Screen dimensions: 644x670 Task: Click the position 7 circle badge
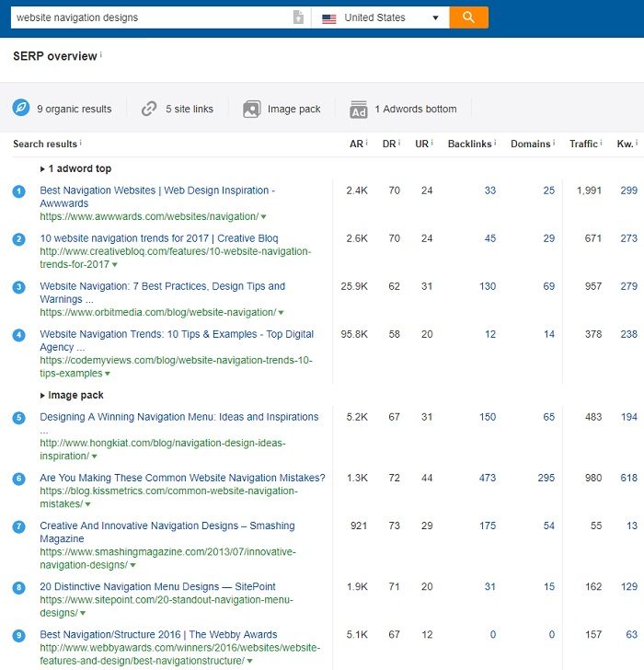[x=18, y=526]
